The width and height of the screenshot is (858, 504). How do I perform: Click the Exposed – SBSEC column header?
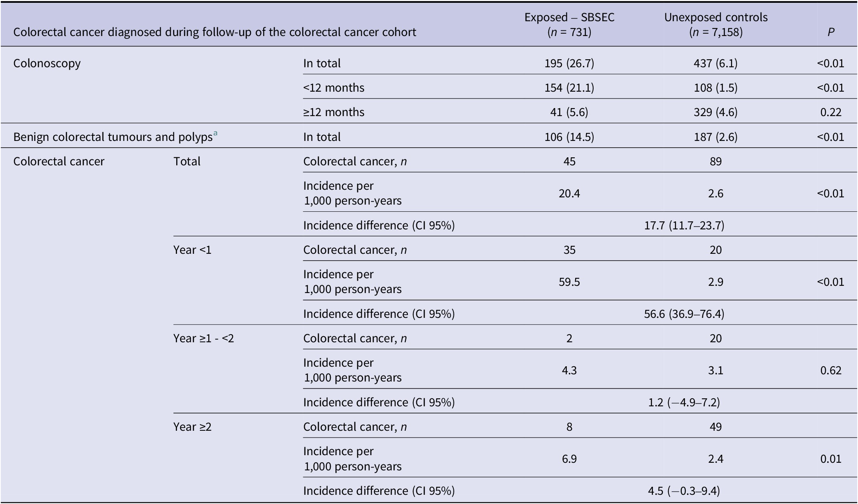pyautogui.click(x=569, y=24)
